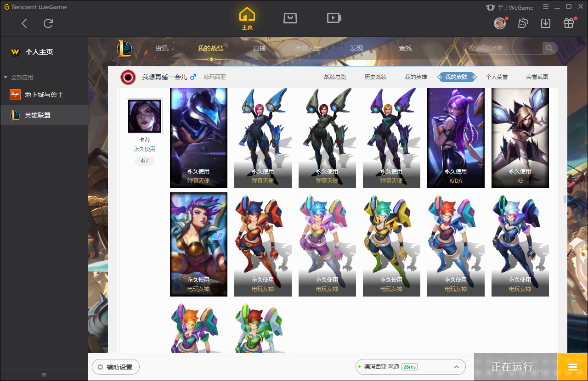Viewport: 588px width, 381px height.
Task: Select 英雄联盟 game in sidebar
Action: pyautogui.click(x=44, y=115)
